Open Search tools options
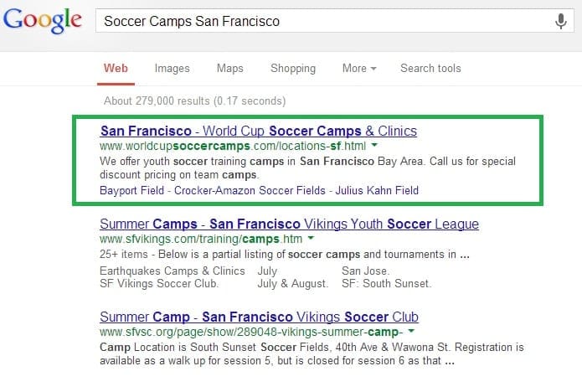The height and width of the screenshot is (392, 582). tap(430, 69)
